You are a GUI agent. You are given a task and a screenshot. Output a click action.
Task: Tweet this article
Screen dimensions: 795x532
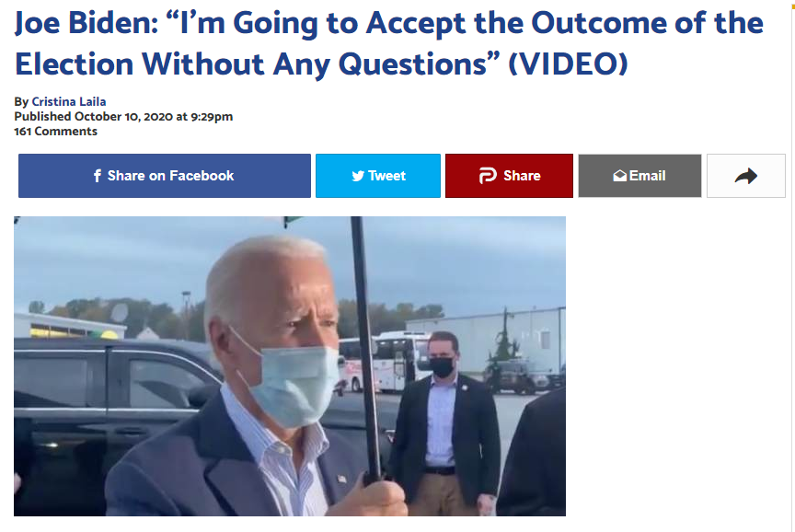(378, 176)
